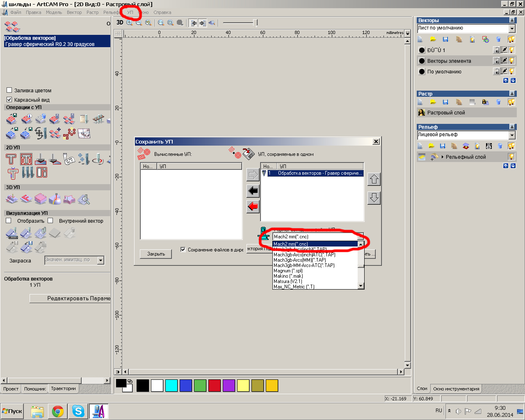
Task: Open Google Chrome from the taskbar
Action: (x=57, y=411)
